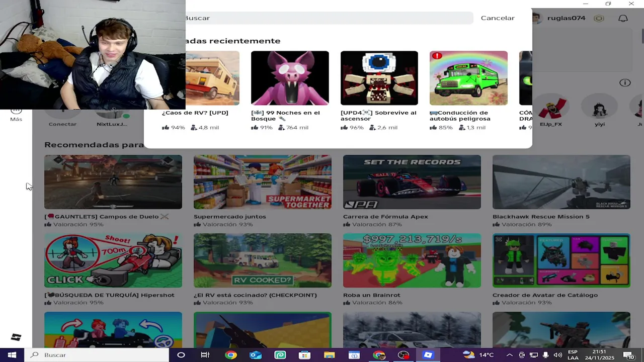This screenshot has width=644, height=362.
Task: Open Outlook from the taskbar
Action: click(x=256, y=355)
